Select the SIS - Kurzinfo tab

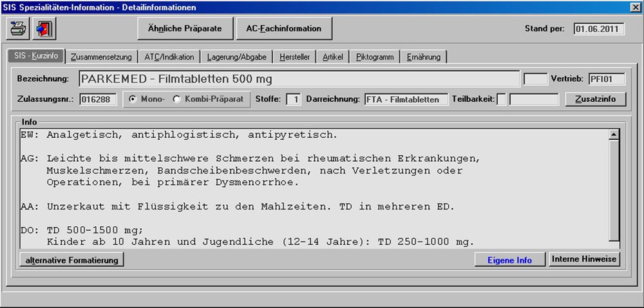tap(36, 56)
